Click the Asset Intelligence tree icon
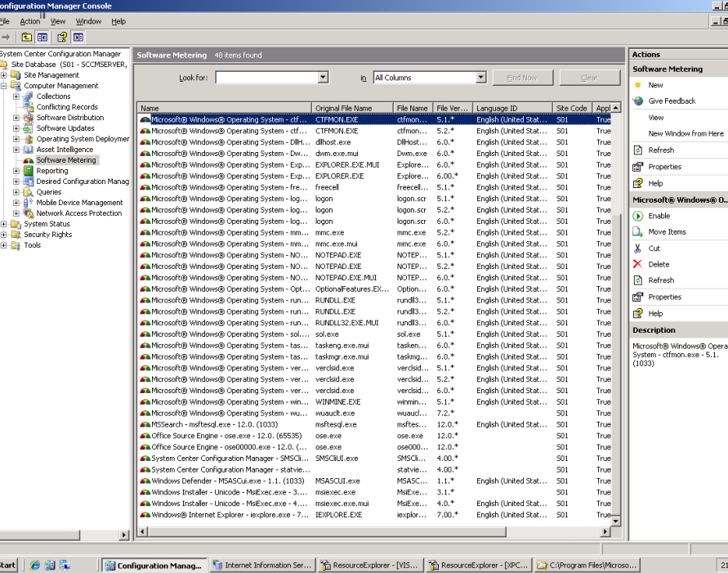The width and height of the screenshot is (728, 573). tap(29, 150)
